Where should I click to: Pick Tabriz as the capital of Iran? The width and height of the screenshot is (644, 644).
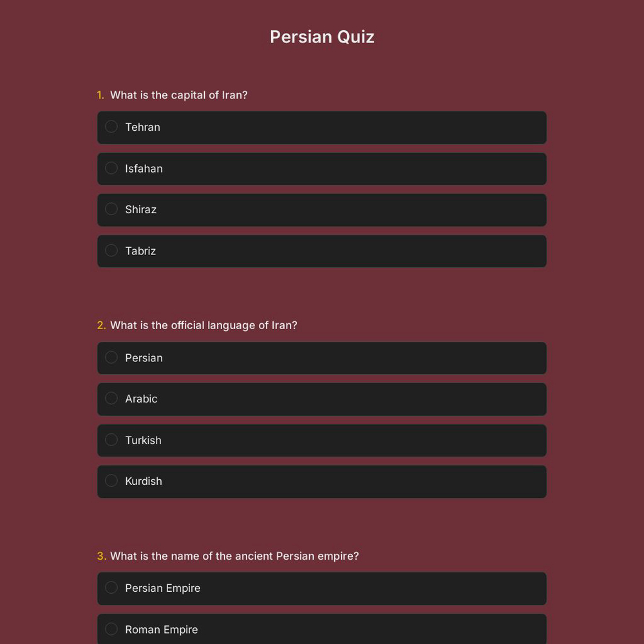click(111, 250)
